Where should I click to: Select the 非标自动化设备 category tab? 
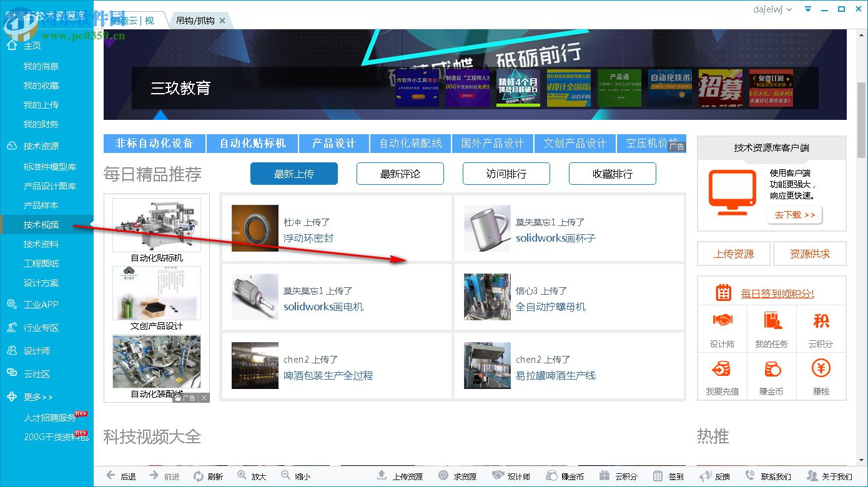154,143
